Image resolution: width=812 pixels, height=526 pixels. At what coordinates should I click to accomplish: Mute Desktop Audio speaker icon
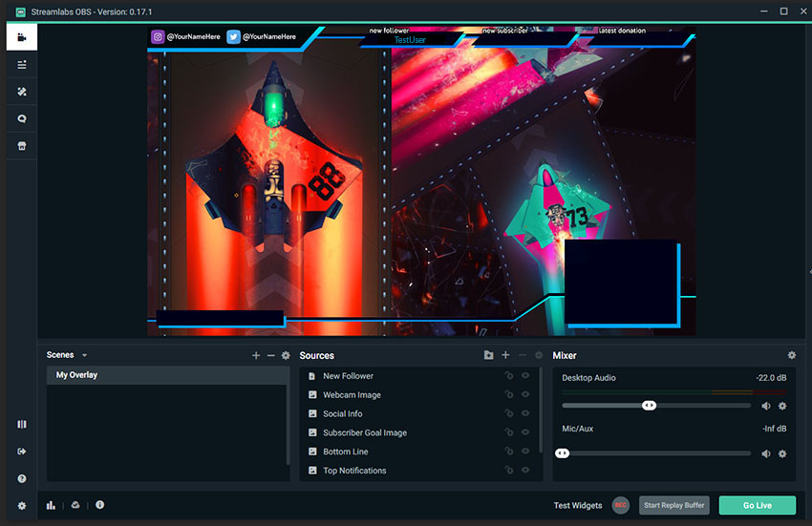(x=766, y=406)
